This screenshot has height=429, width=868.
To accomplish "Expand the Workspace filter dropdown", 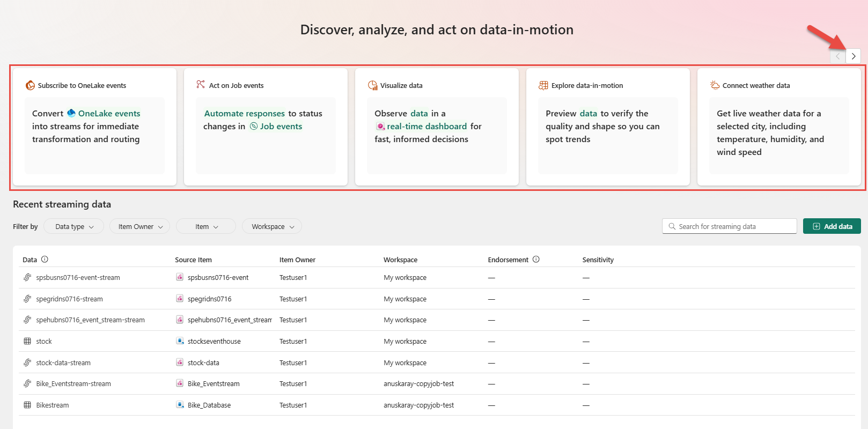I will 272,227.
